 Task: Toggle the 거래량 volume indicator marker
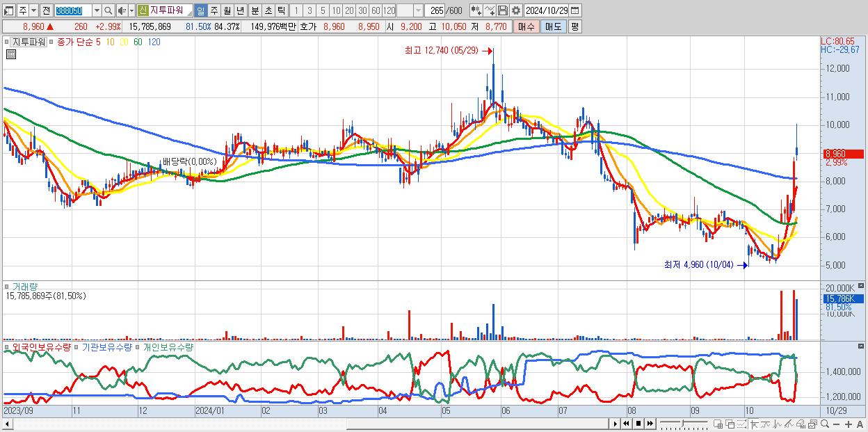coord(8,286)
